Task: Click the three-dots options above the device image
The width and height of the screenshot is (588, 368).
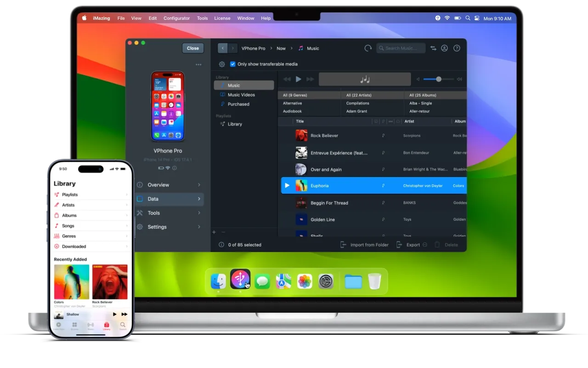Action: (x=198, y=65)
